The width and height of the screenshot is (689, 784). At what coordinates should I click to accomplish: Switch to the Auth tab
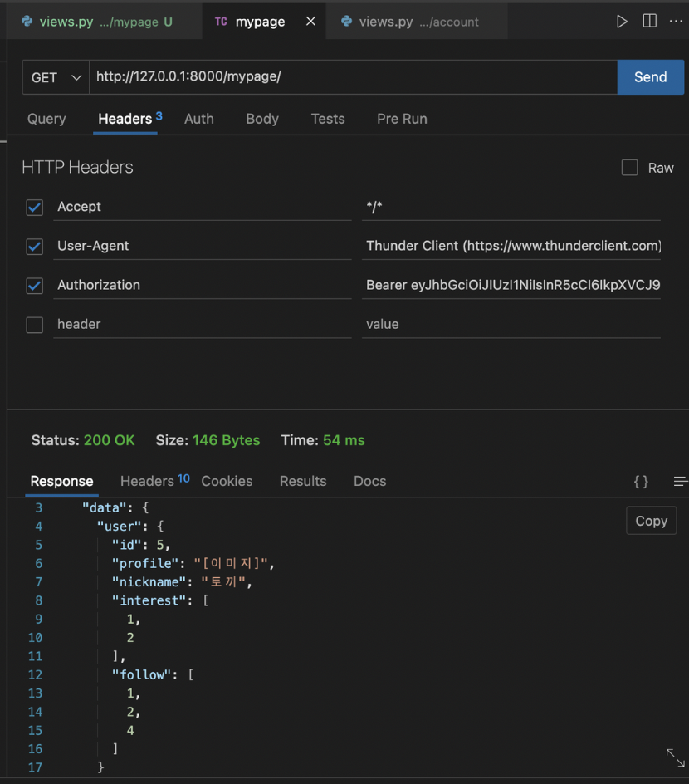tap(199, 119)
